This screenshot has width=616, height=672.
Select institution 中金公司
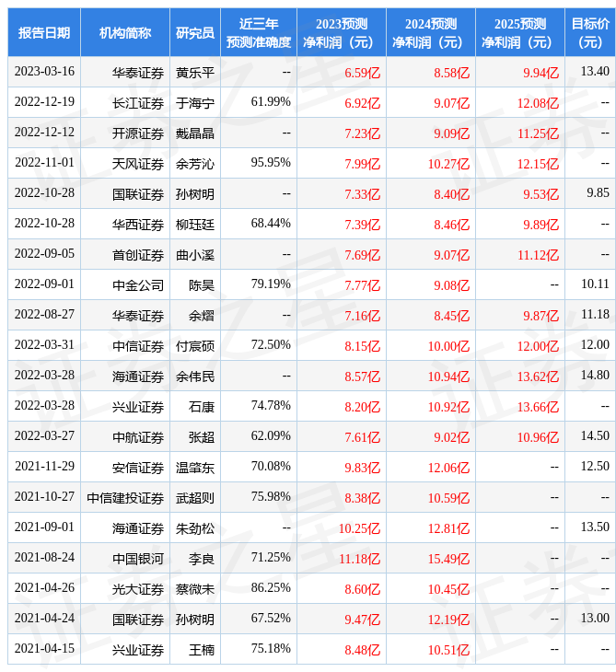click(138, 285)
